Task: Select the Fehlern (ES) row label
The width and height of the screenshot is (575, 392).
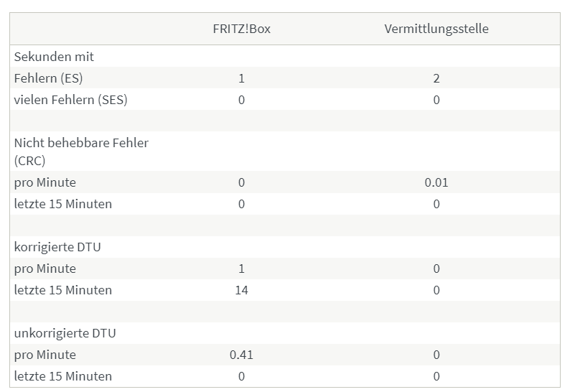Action: 48,78
